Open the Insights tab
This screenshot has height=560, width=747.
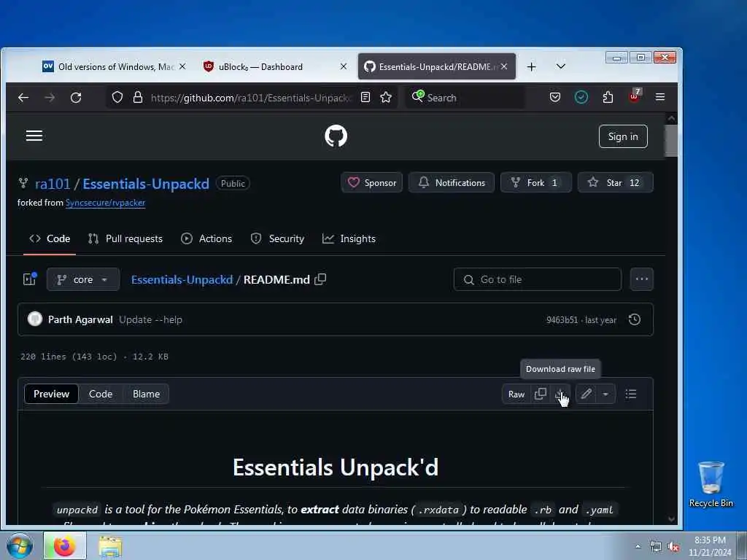(x=349, y=239)
